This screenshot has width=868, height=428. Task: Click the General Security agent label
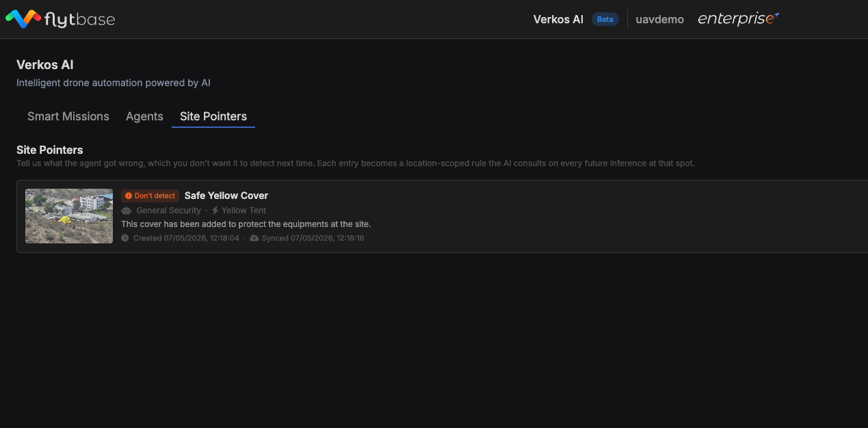point(168,211)
